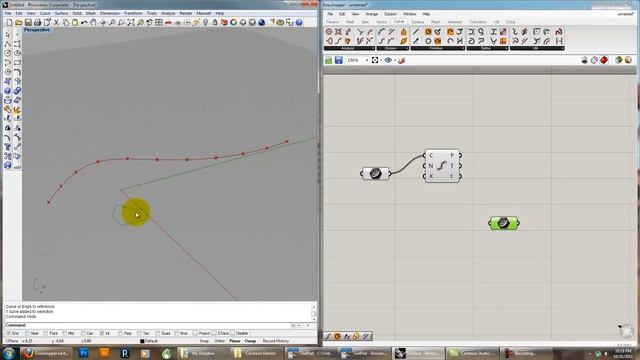
Task: Click the light bulb icon in Rhino toolbar
Action: click(x=206, y=22)
